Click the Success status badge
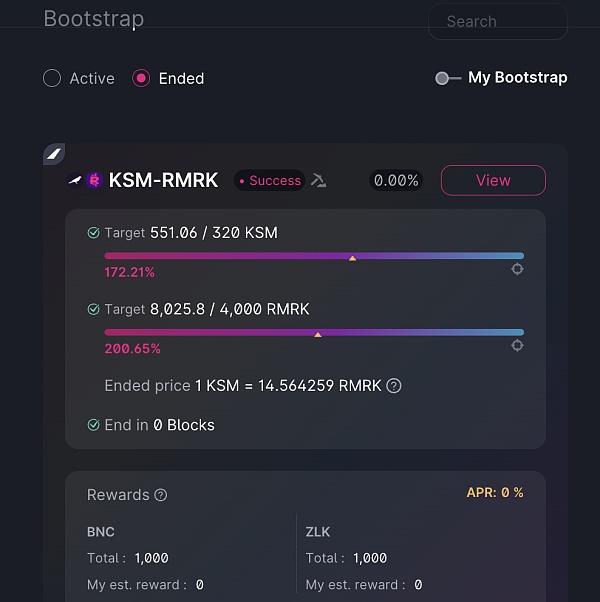 click(269, 180)
